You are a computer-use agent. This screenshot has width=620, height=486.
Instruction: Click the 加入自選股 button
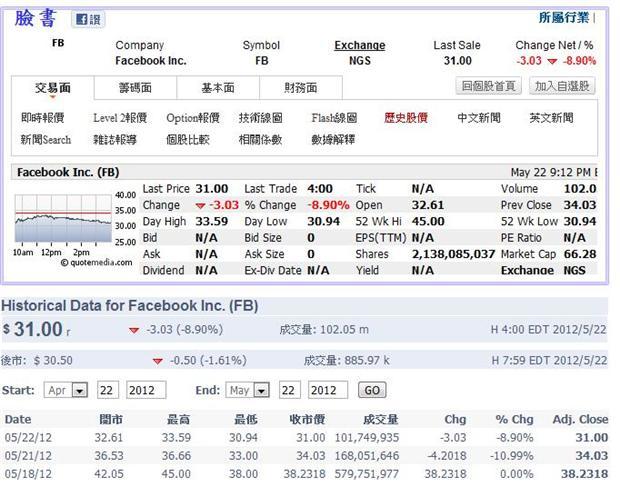pos(562,86)
